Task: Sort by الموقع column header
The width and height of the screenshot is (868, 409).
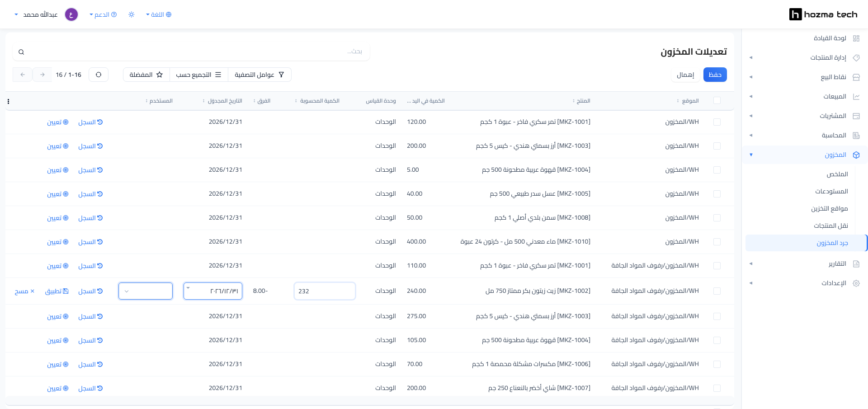Action: [x=688, y=101]
